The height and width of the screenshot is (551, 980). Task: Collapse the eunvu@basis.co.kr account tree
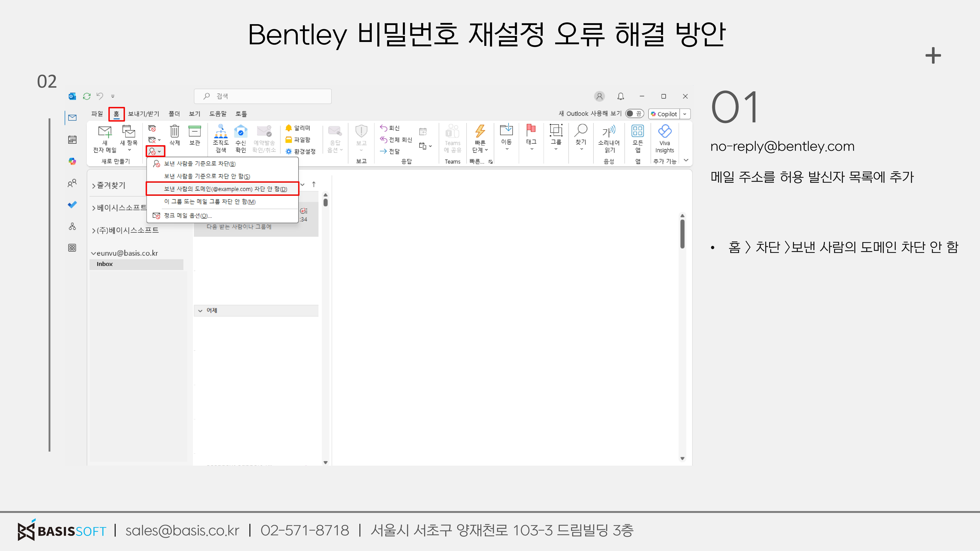click(x=93, y=253)
